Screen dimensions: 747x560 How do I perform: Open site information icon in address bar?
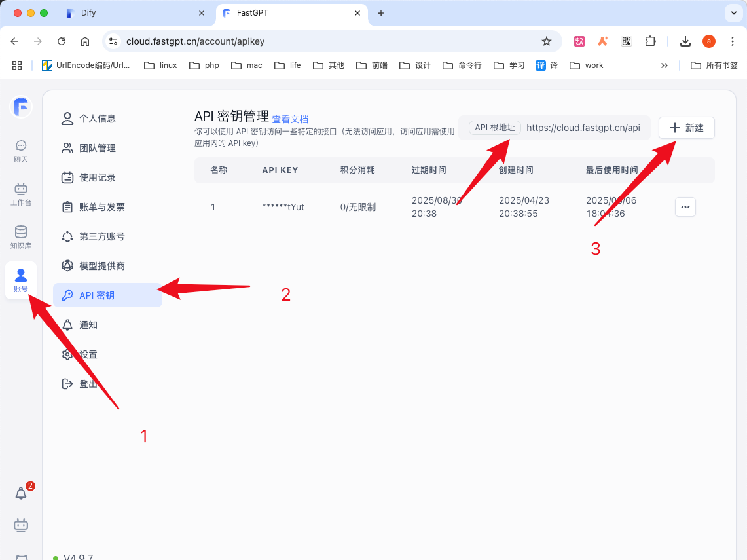click(113, 41)
